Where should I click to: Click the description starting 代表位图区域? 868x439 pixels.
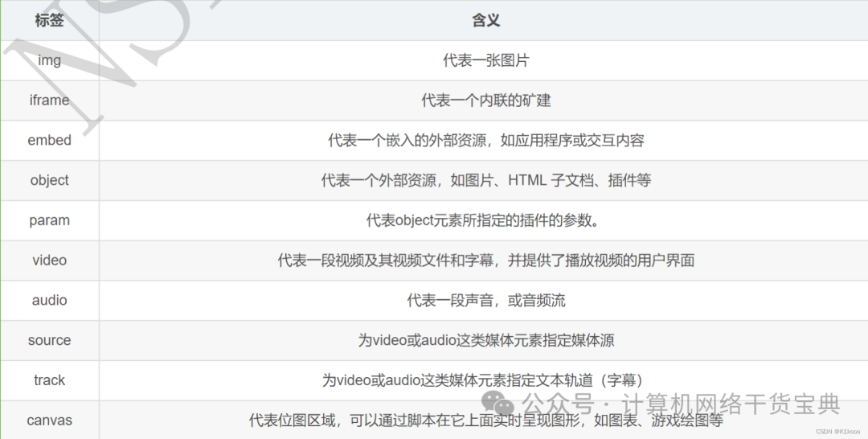pos(486,421)
